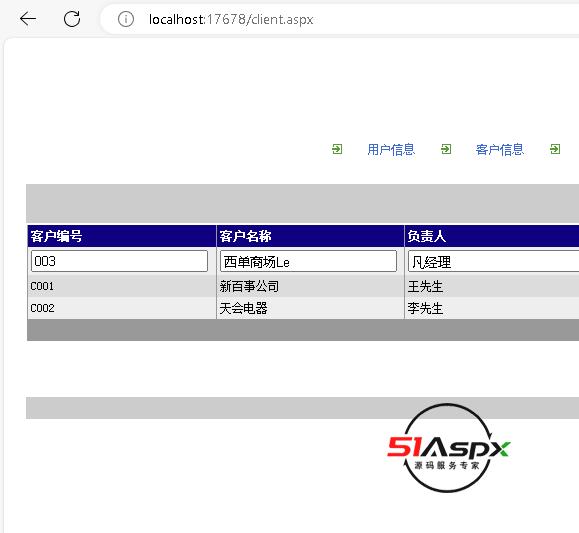This screenshot has width=579, height=533.
Task: Click green arrow icon before 用户信息
Action: [x=337, y=149]
